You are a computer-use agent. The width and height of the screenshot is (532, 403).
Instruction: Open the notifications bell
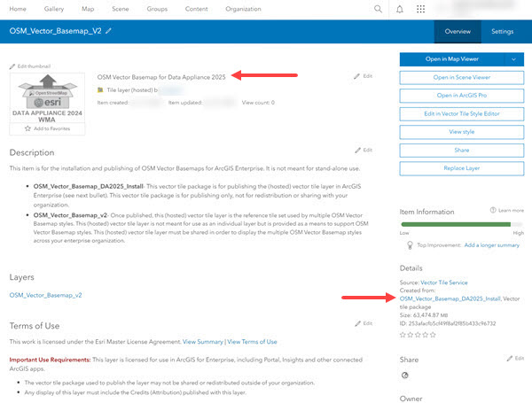[x=399, y=9]
